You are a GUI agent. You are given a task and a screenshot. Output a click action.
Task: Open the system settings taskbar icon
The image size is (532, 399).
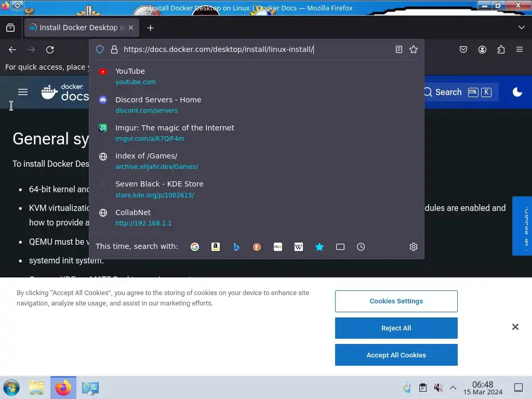(90, 388)
